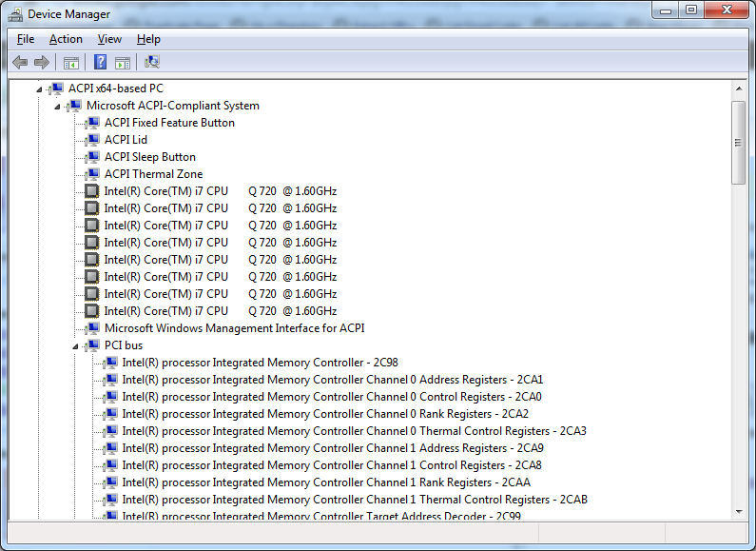
Task: Click the icon beside Memory Controller - 2C98
Action: [x=111, y=363]
